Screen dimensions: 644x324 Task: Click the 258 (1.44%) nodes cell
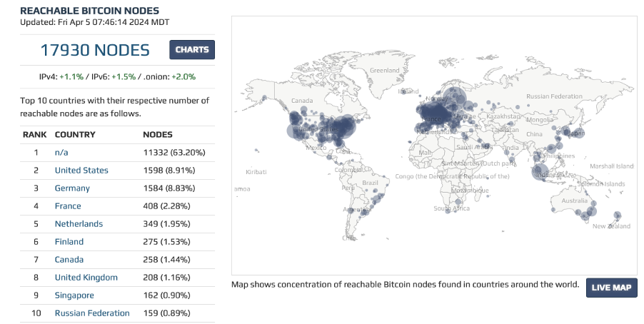coord(166,260)
